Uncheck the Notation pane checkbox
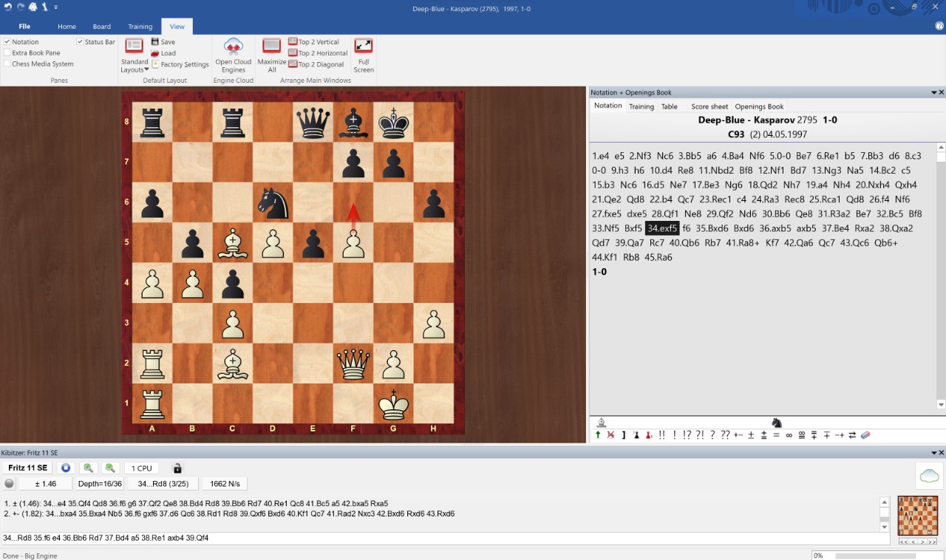 (x=7, y=42)
